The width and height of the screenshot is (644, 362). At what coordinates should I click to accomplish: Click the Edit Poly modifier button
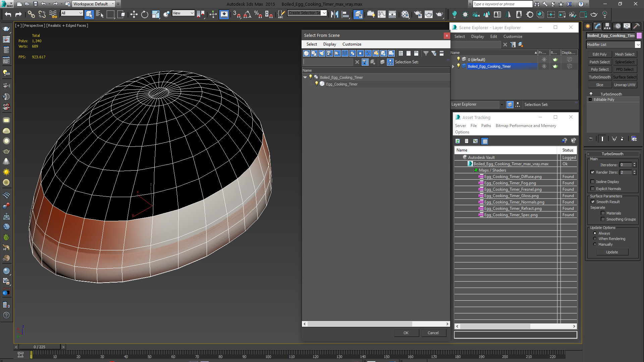point(599,54)
